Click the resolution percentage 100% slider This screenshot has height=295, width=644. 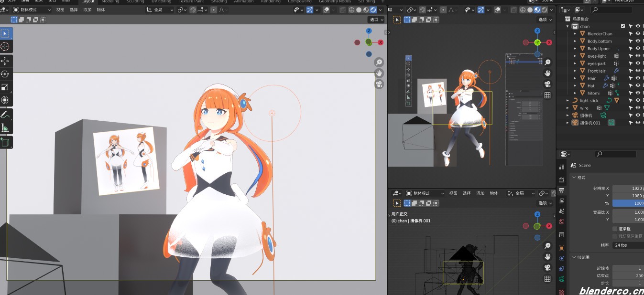(628, 203)
